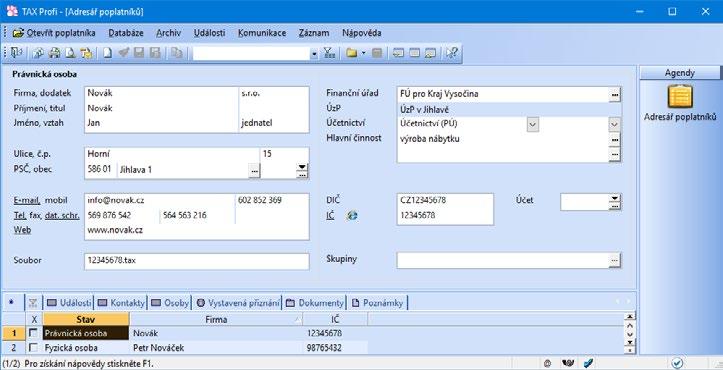This screenshot has width=723, height=370.
Task: Open the dropdown next to street number 15
Action: (302, 167)
